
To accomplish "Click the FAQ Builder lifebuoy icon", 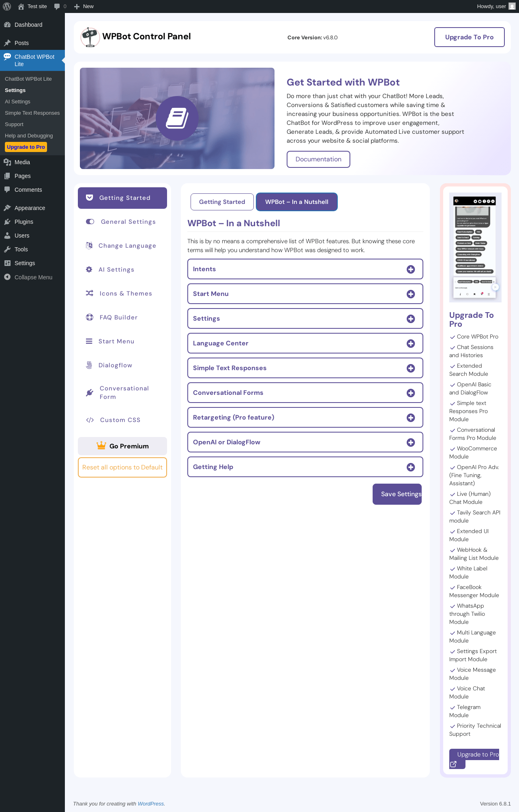I will (90, 317).
